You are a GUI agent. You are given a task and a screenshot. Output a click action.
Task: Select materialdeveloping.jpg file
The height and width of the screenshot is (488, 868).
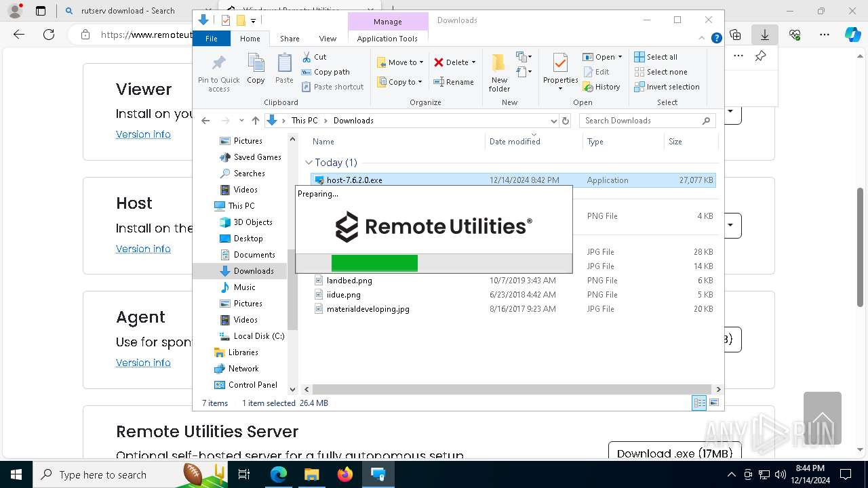click(368, 309)
